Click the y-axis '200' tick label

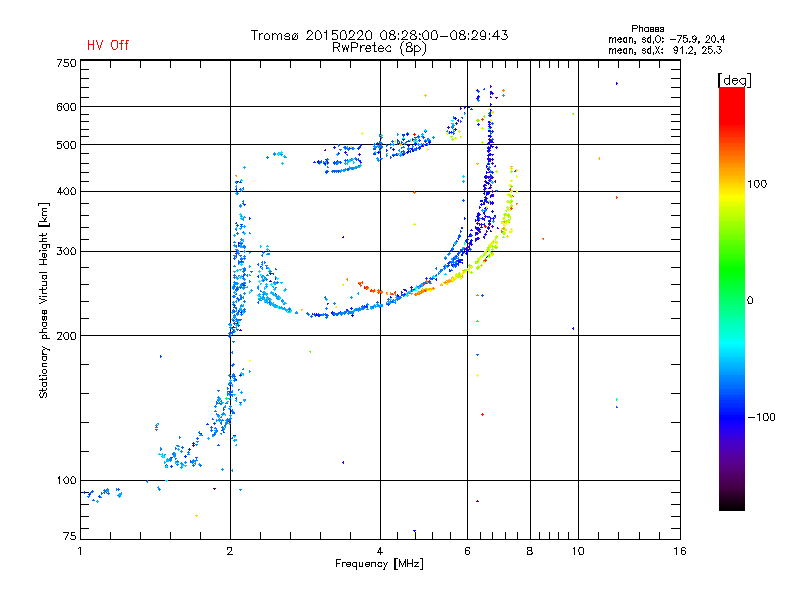pos(66,336)
